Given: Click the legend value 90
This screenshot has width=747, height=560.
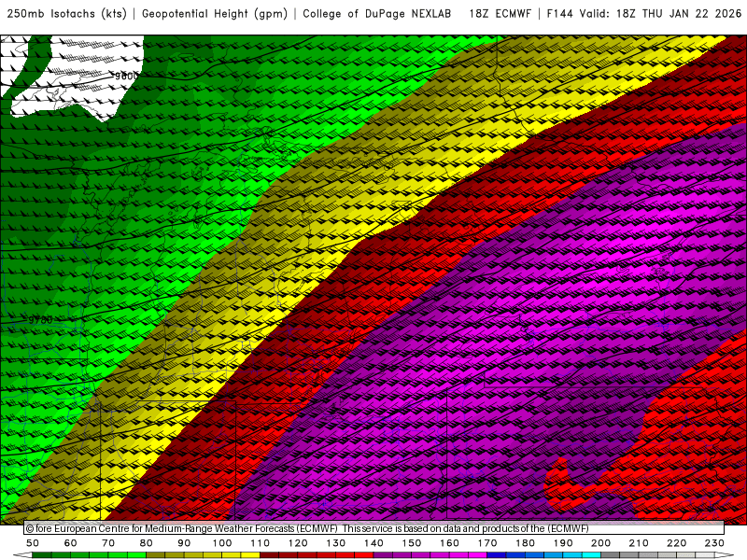Looking at the screenshot, I should (184, 543).
